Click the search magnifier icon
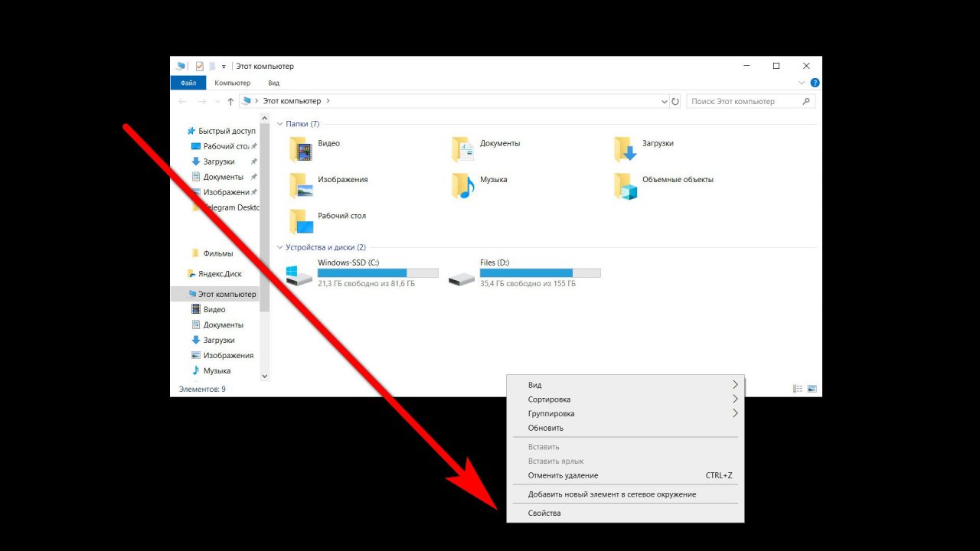This screenshot has height=551, width=980. [x=806, y=101]
